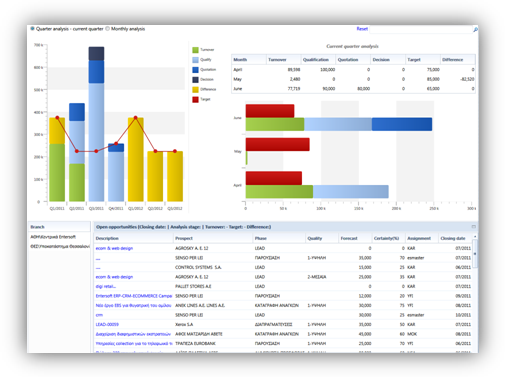
Task: Select the June row in quarter table
Action: (353, 89)
